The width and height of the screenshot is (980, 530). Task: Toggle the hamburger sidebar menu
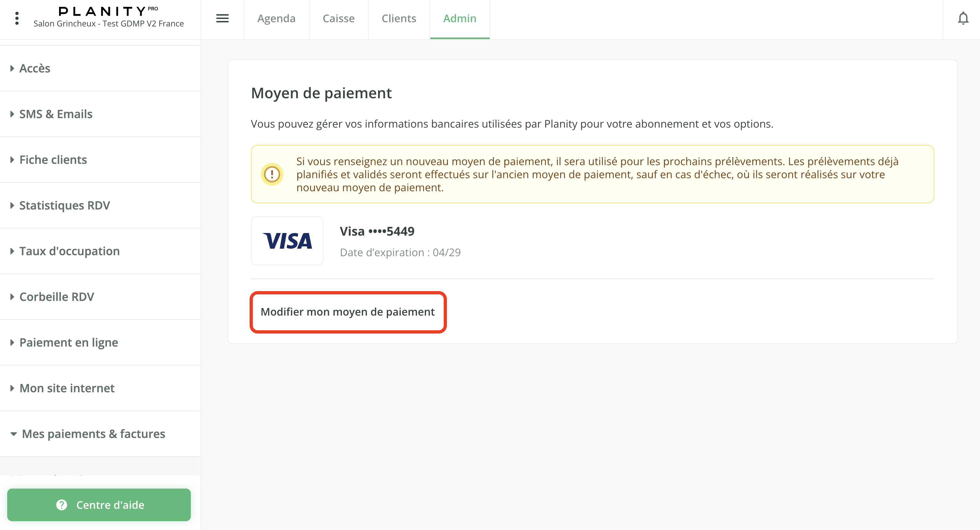[x=222, y=18]
